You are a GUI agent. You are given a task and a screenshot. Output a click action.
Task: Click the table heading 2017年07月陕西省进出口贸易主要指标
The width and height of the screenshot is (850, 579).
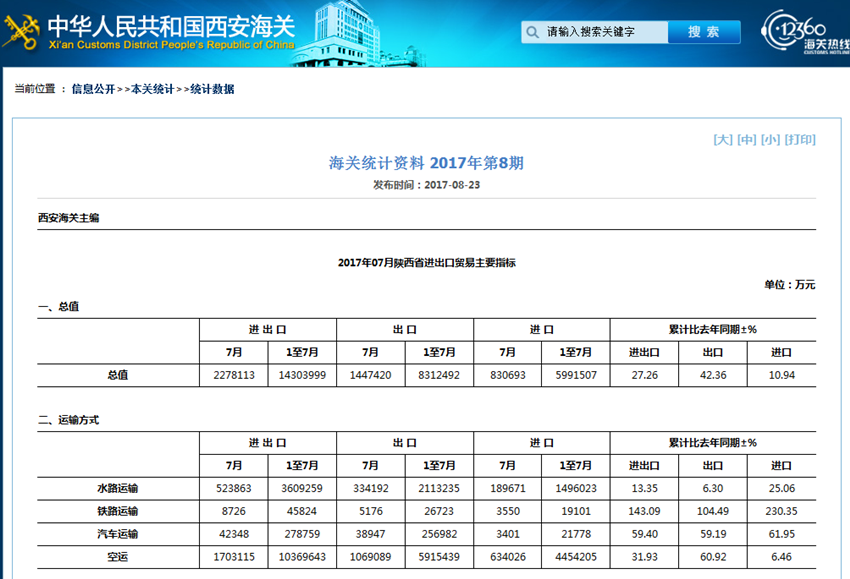427,263
